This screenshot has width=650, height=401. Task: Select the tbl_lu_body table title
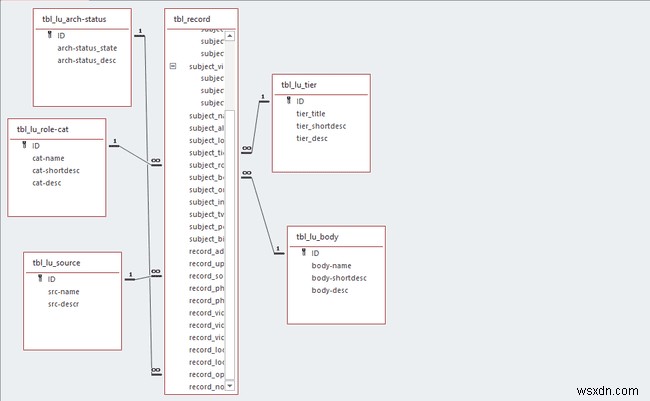[x=317, y=237]
